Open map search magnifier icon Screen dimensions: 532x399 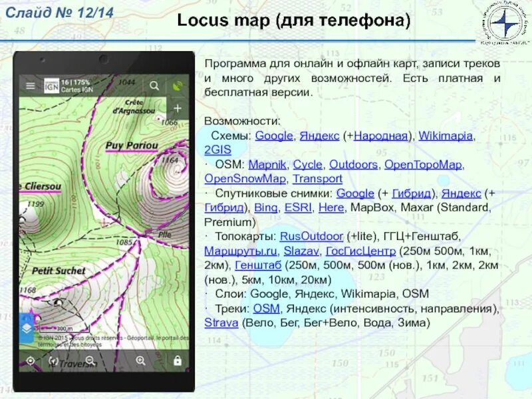pos(154,86)
